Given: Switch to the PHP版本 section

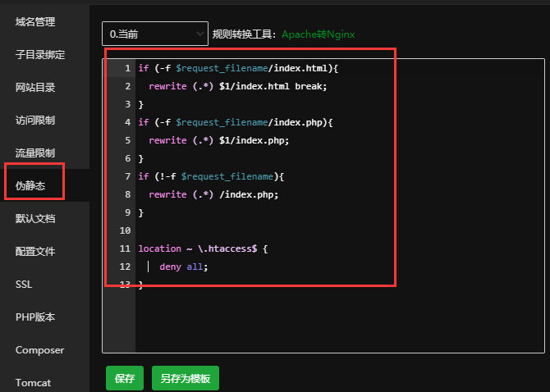Looking at the screenshot, I should (x=34, y=317).
